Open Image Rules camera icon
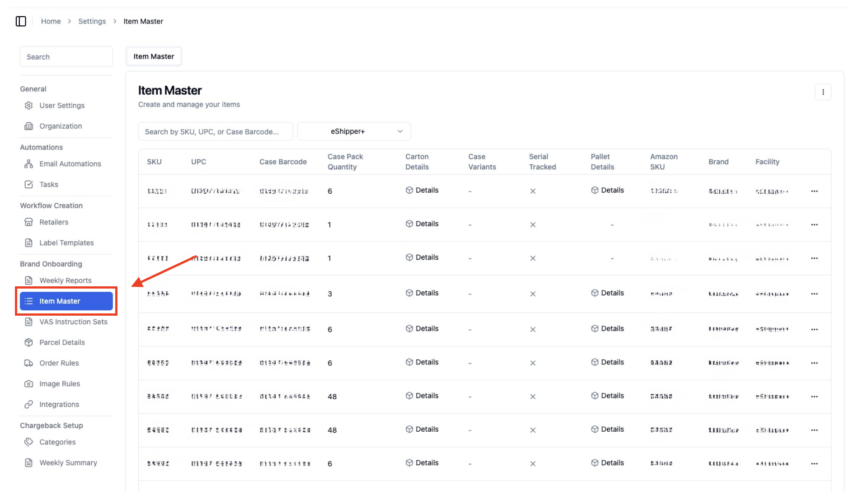 [29, 384]
